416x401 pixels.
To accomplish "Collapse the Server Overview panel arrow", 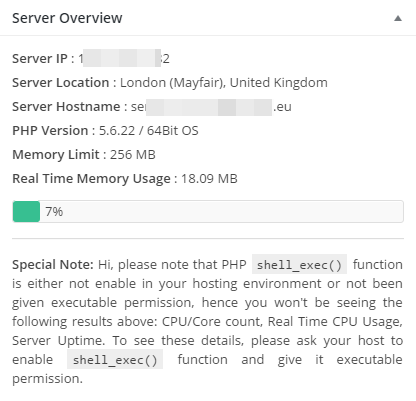I will 398,18.
